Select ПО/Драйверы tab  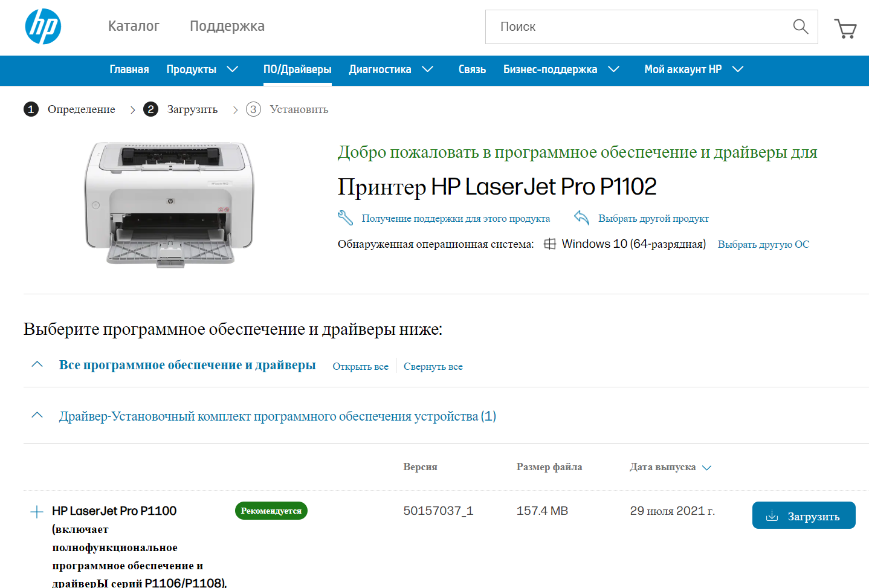point(297,69)
